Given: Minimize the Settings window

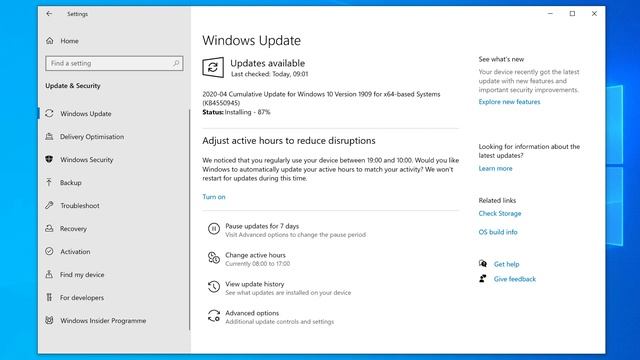Looking at the screenshot, I should pyautogui.click(x=550, y=13).
